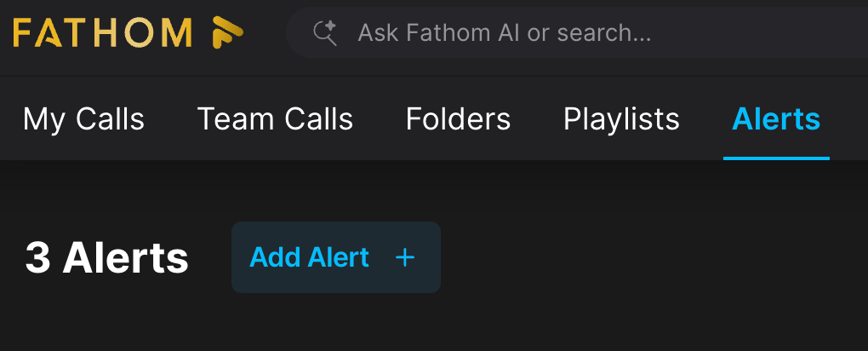Image resolution: width=868 pixels, height=351 pixels.
Task: Return home via the Fathom logo
Action: tap(128, 32)
